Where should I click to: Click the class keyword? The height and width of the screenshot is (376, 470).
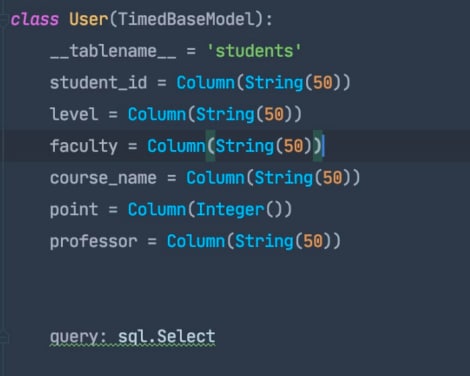point(35,19)
